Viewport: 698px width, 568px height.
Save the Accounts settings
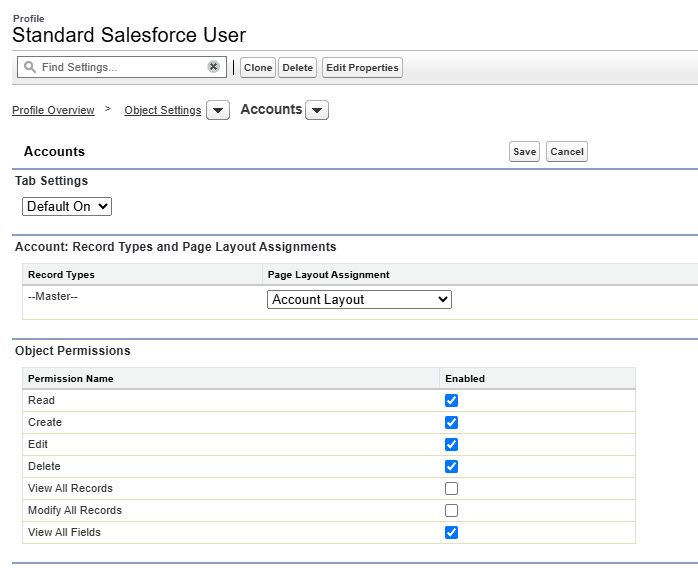(524, 152)
